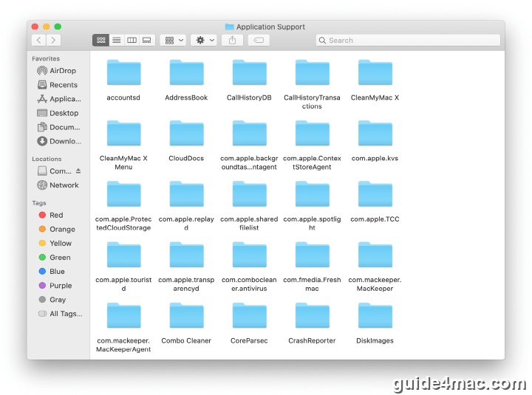Viewport: 532px width, 395px height.
Task: Open Recents in the sidebar
Action: tap(58, 85)
